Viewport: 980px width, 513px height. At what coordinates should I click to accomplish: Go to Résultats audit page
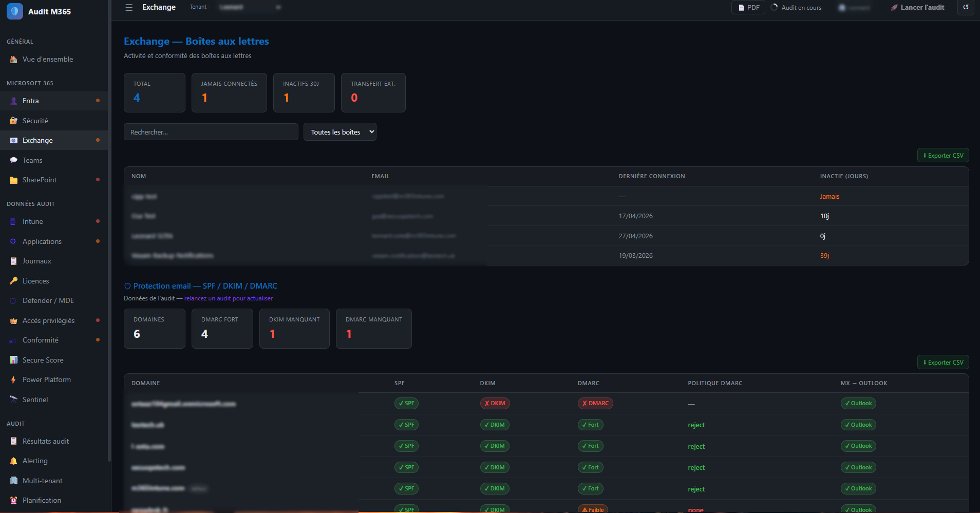(x=45, y=441)
